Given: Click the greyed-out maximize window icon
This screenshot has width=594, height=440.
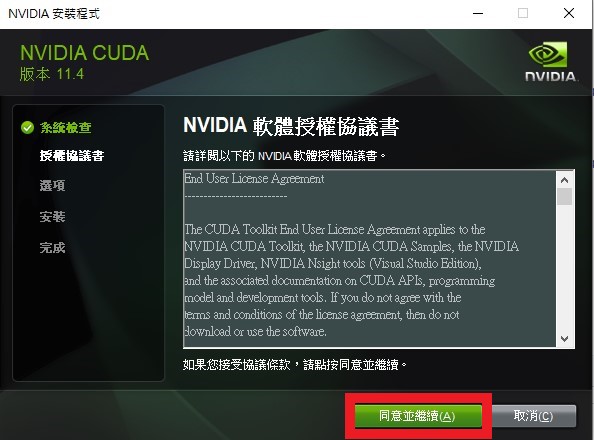Looking at the screenshot, I should point(523,14).
